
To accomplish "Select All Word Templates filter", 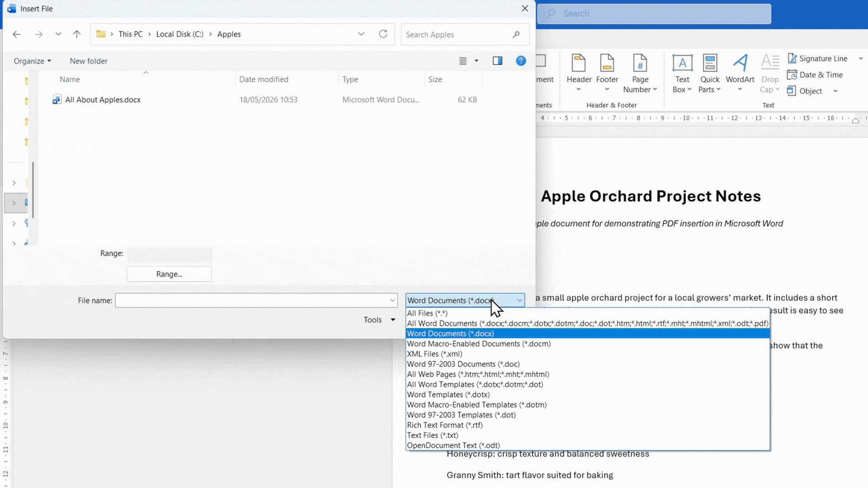I will [588, 385].
